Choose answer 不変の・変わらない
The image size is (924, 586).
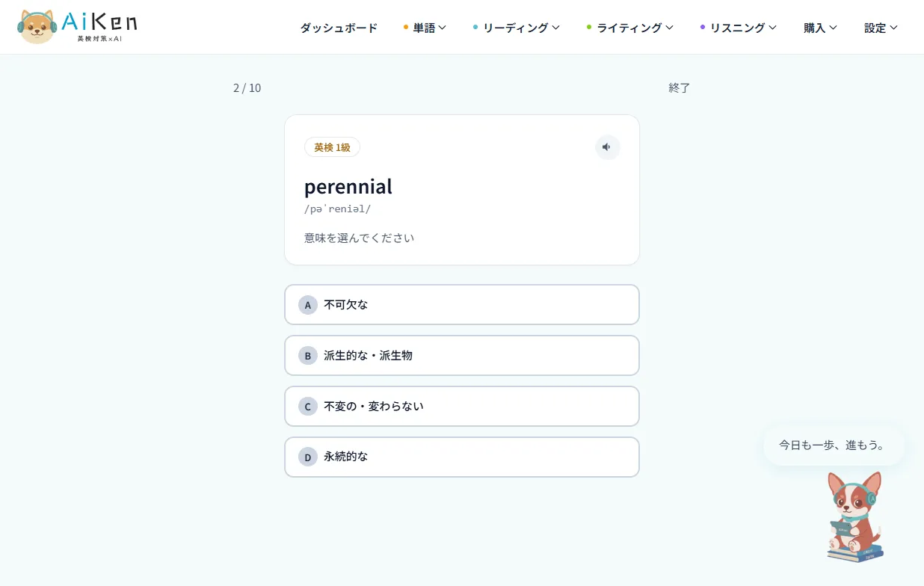462,407
